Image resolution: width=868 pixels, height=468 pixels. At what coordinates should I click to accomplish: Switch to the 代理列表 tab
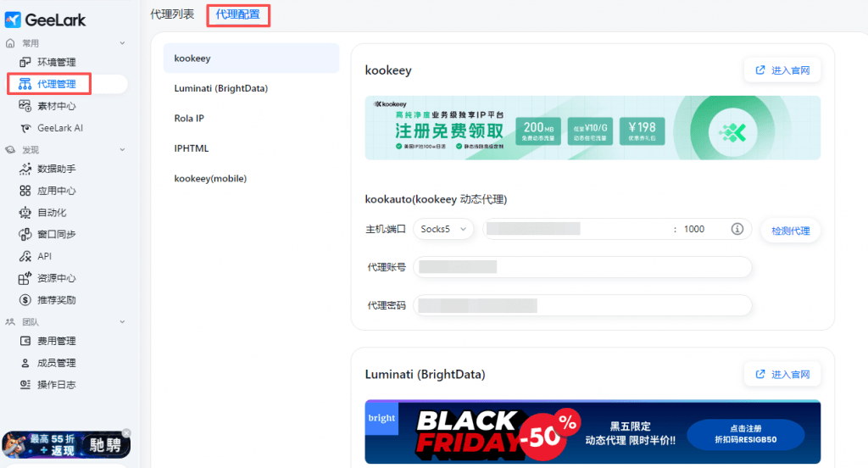point(172,14)
